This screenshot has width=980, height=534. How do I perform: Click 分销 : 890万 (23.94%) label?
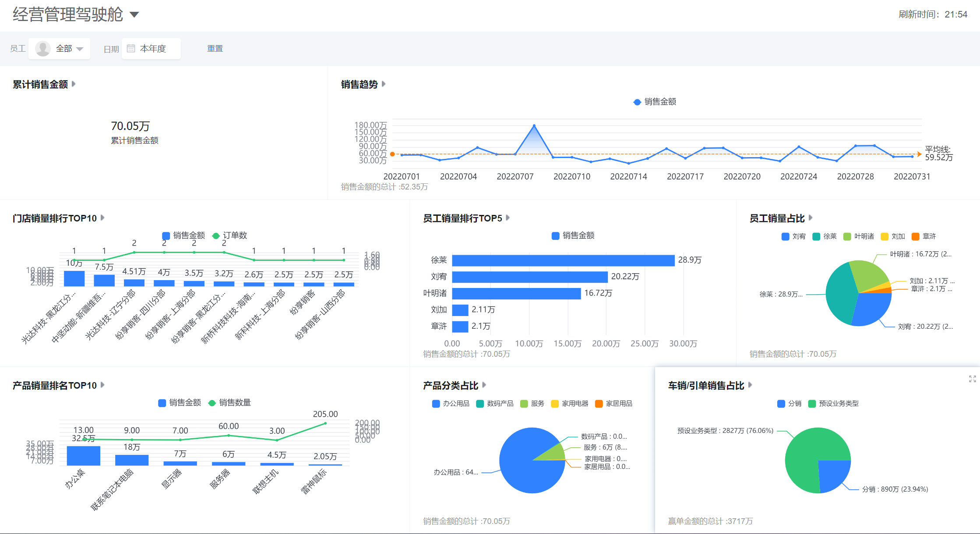pos(895,489)
